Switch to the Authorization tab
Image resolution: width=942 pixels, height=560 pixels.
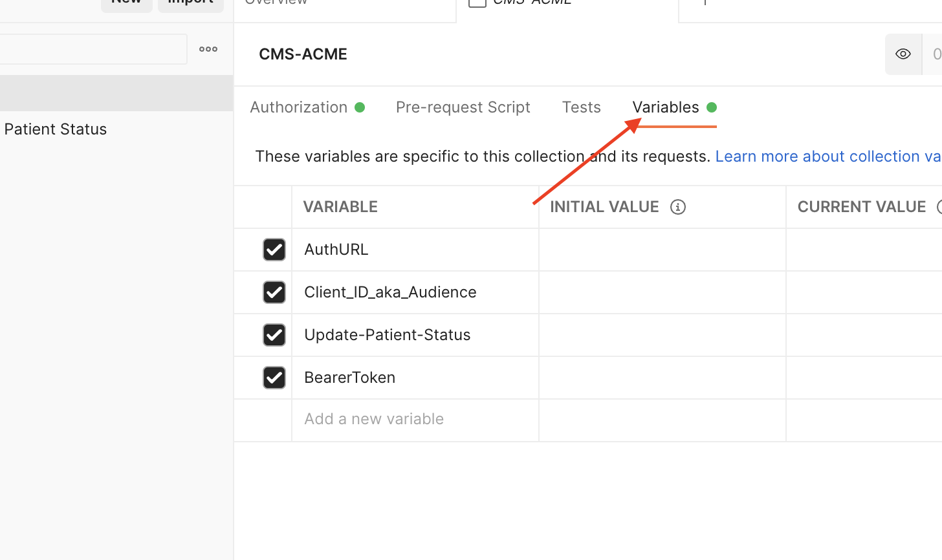coord(298,107)
